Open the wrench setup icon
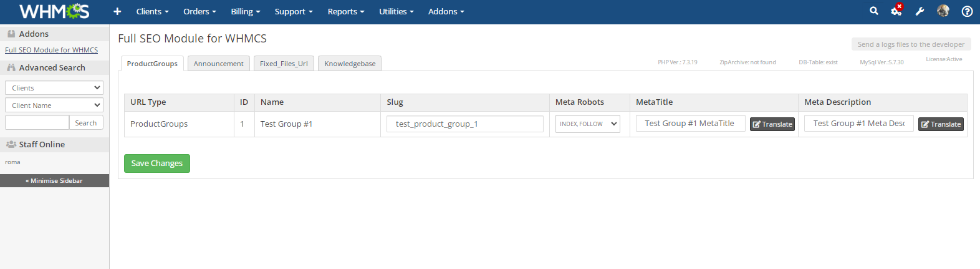980x269 pixels. 920,11
